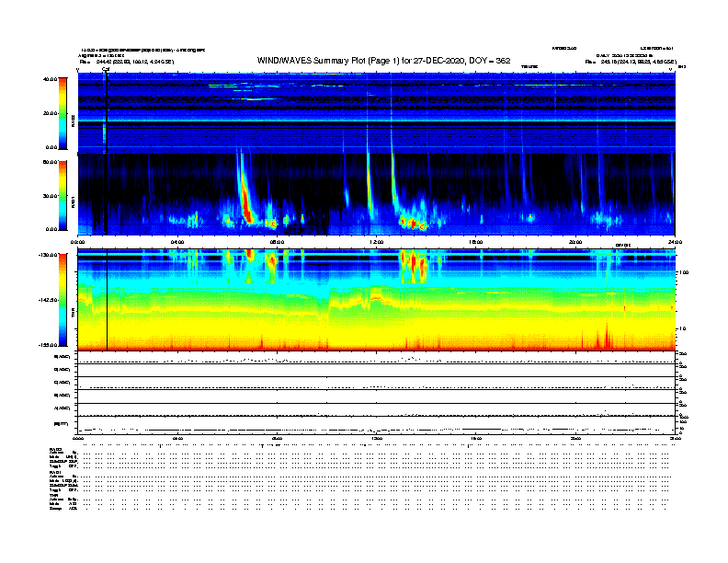Click the RAD1 color scale bar
728x563 pixels.
(x=63, y=195)
